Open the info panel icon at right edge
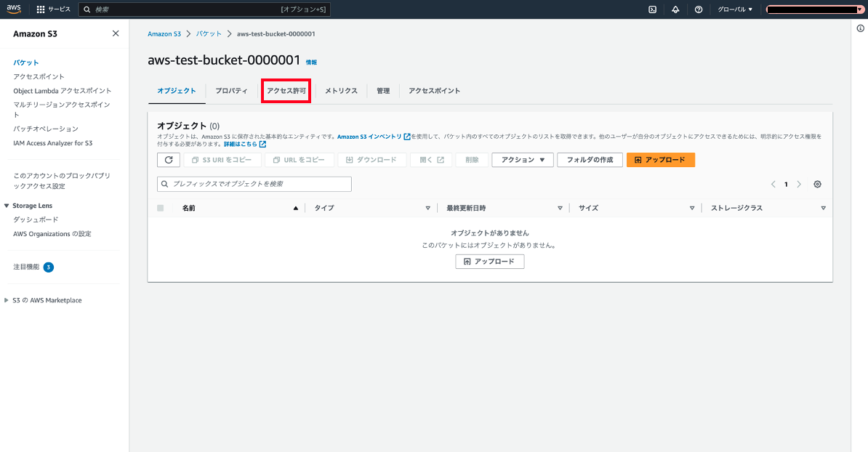 860,29
